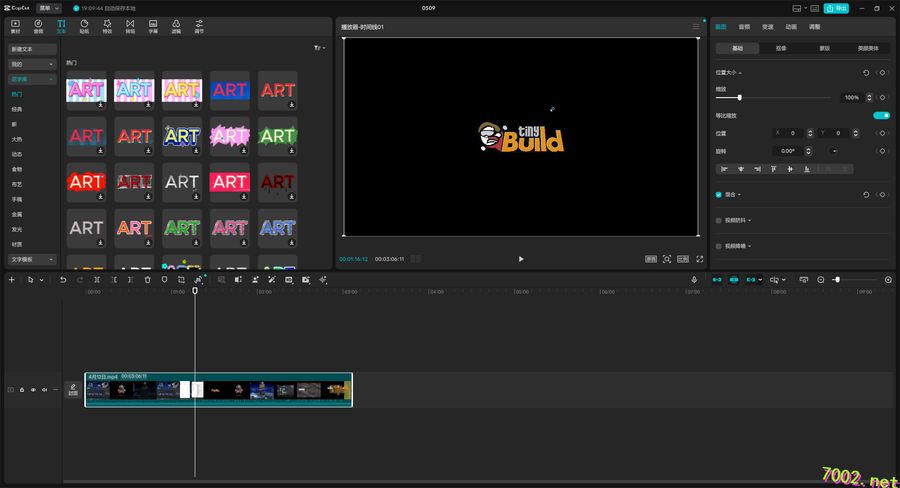Open keyboard shortcuts icon in title bar
This screenshot has width=900, height=488.
814,8
